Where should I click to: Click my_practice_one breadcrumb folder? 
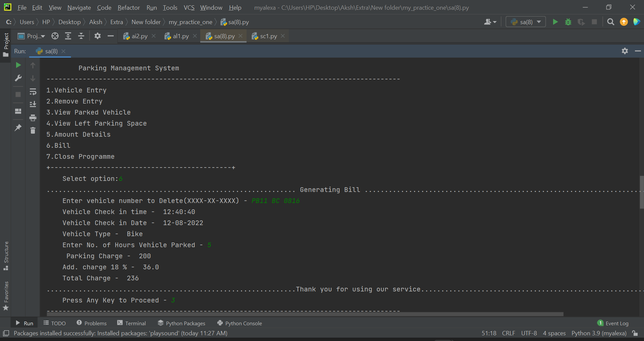pyautogui.click(x=191, y=22)
